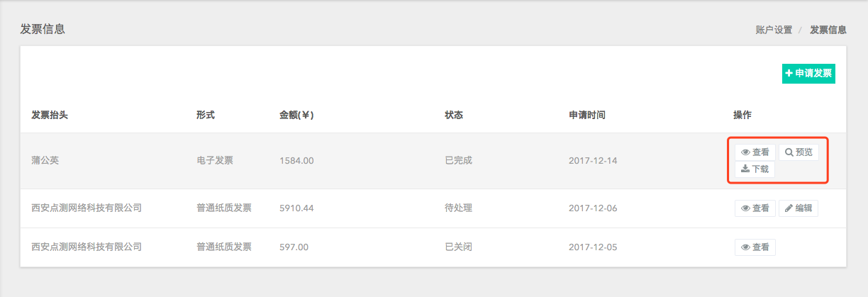This screenshot has width=868, height=297.
Task: Click the eye icon in the 2017-12-05 row
Action: coord(746,247)
